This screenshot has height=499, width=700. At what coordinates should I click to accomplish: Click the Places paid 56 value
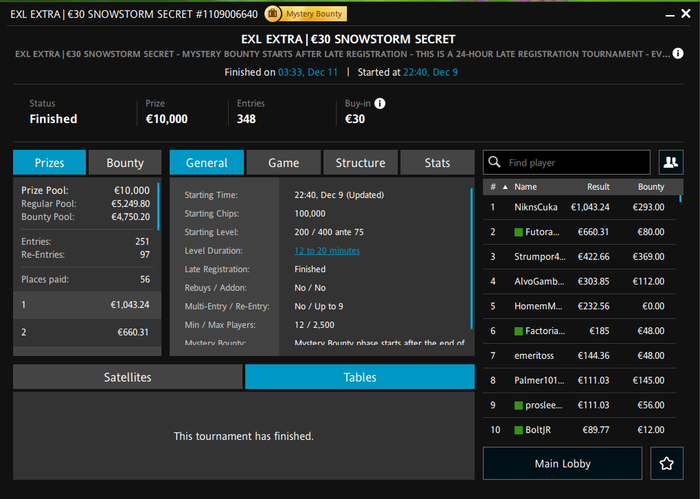145,279
